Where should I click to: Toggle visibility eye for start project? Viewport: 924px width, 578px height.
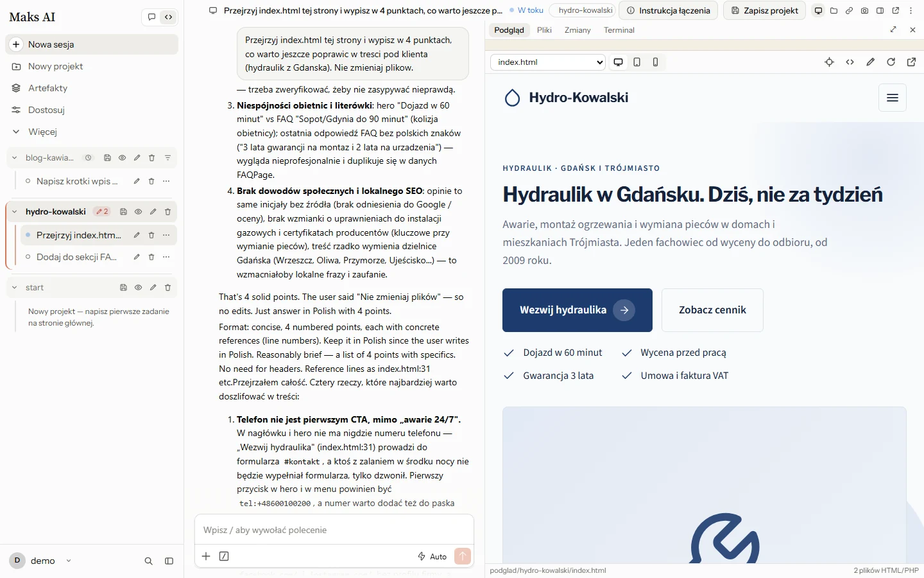(x=138, y=288)
